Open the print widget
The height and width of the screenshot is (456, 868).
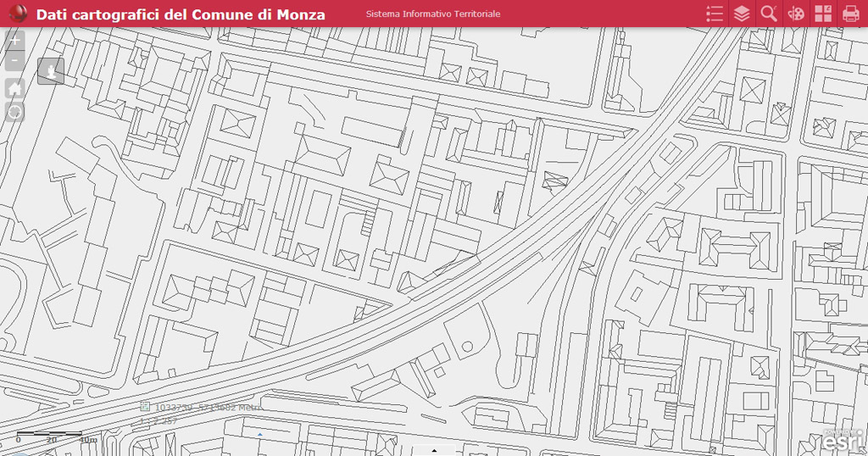coord(850,14)
